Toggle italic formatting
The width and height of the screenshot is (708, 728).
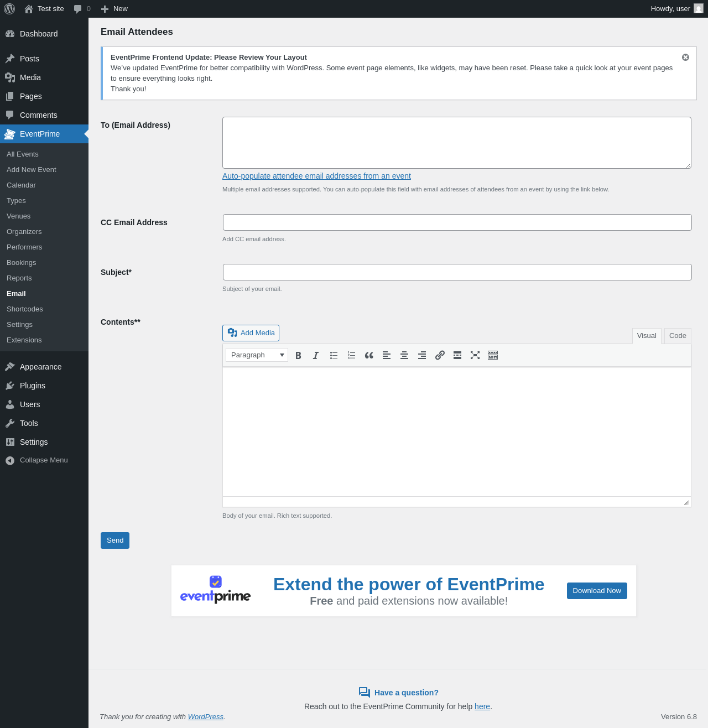coord(316,355)
